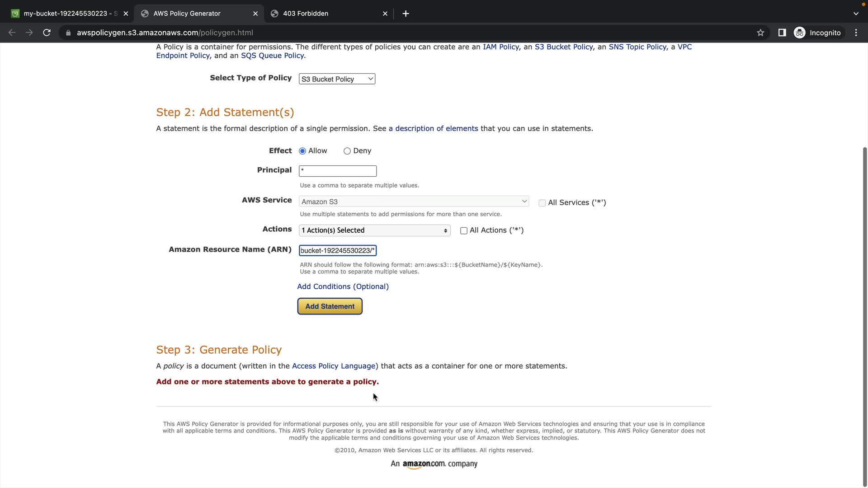Close the 403 Forbidden tab
The width and height of the screenshot is (868, 488).
[385, 14]
